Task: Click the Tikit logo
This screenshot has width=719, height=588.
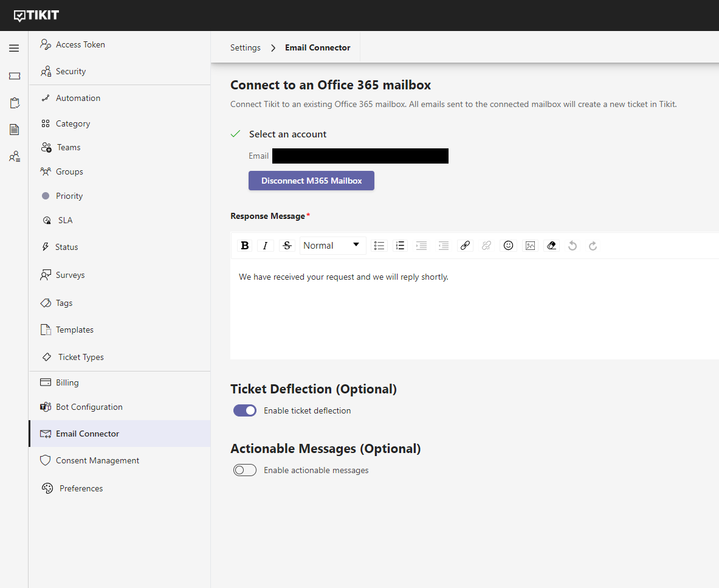Action: (x=36, y=15)
